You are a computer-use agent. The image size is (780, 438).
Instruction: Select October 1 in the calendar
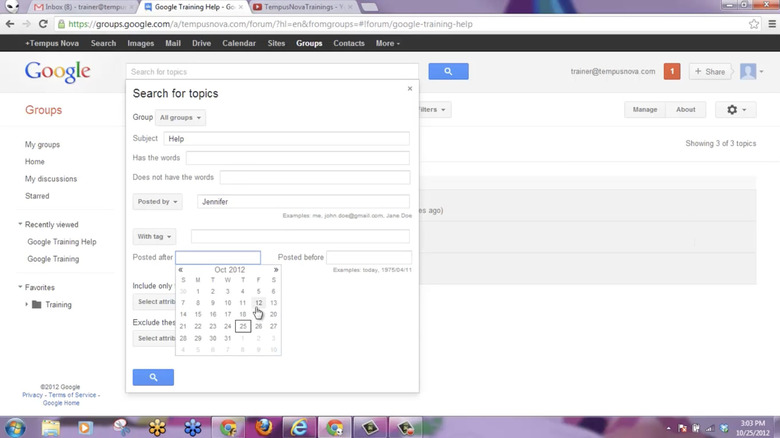[198, 291]
